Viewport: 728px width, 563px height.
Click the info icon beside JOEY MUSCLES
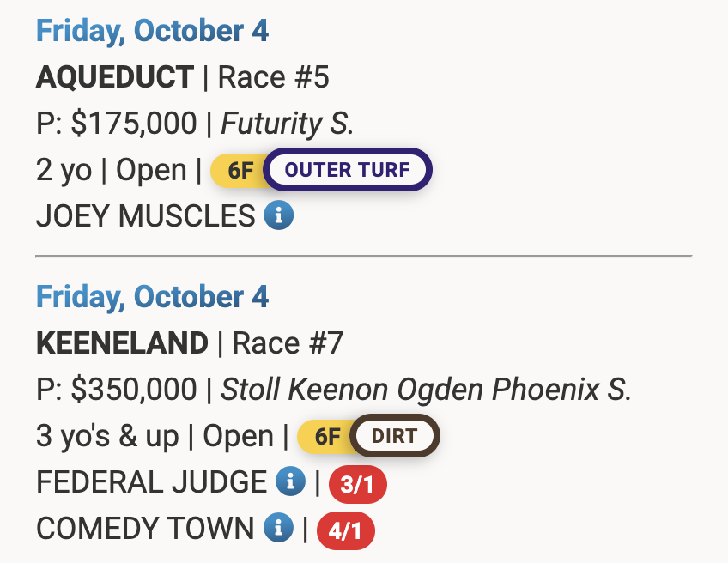pos(278,215)
